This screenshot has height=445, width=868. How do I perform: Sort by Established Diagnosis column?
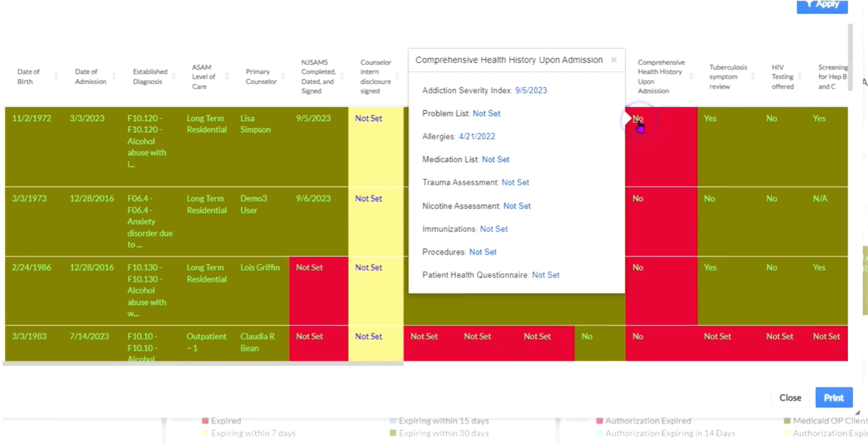[173, 77]
